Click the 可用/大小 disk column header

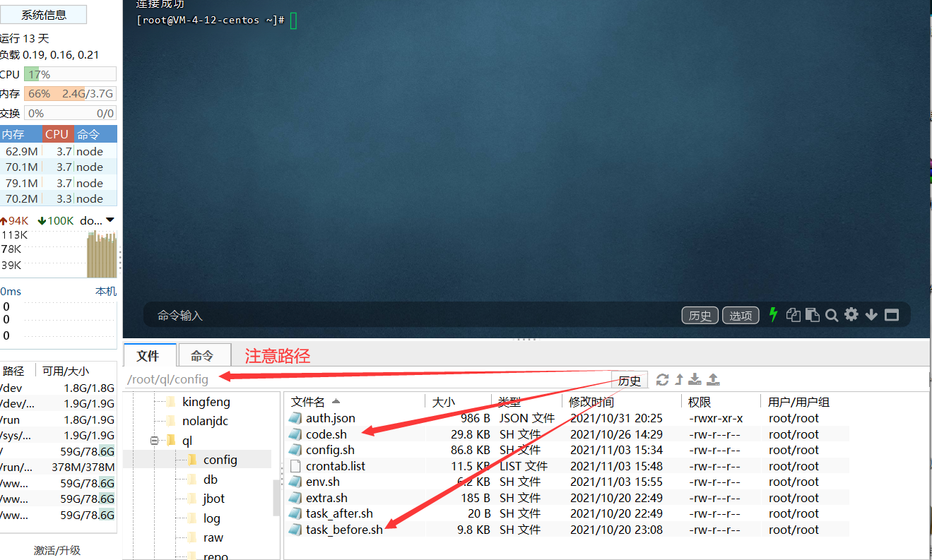66,371
